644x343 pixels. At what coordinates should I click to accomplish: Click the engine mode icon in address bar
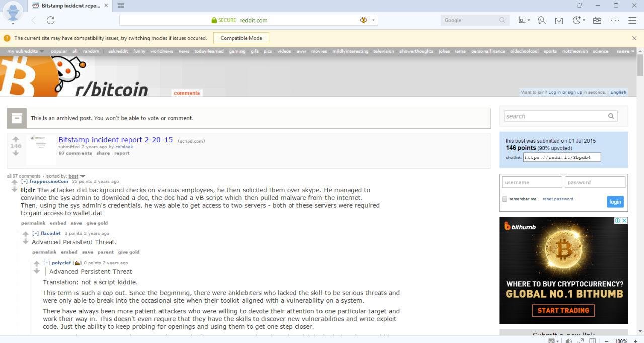point(364,20)
